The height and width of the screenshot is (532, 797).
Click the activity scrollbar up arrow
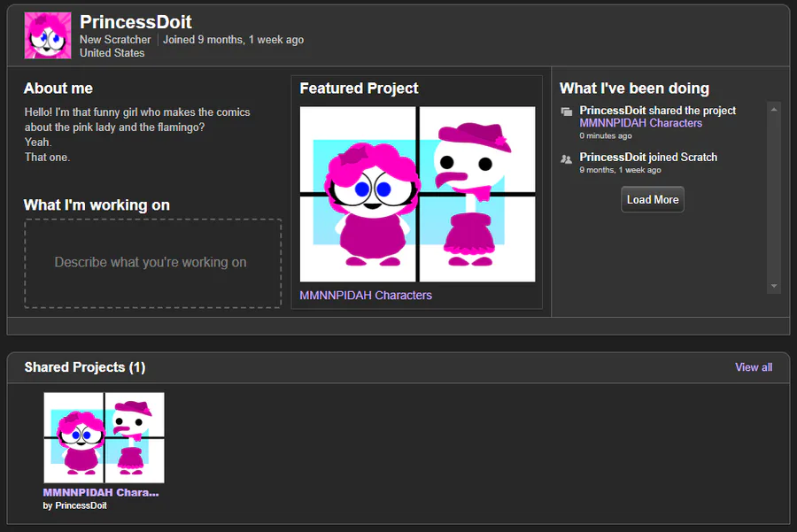774,109
